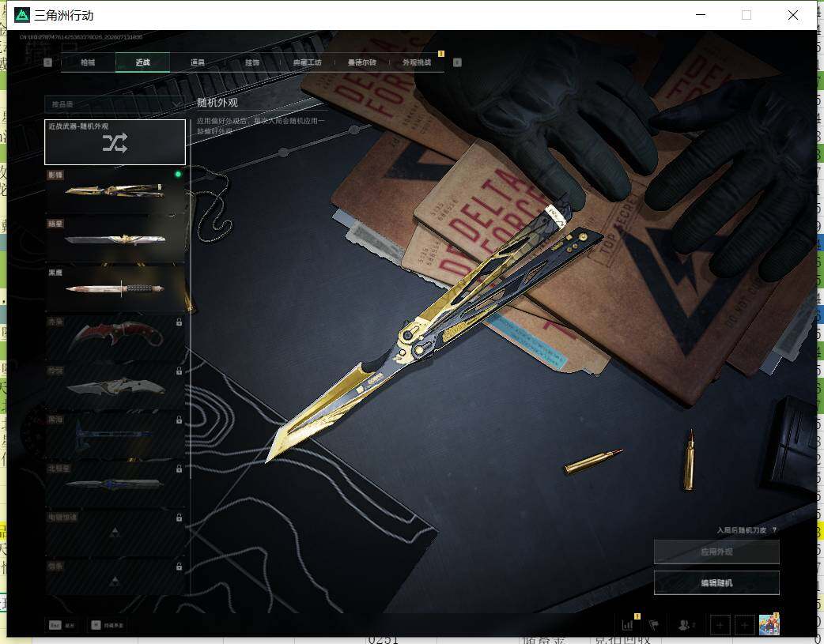Viewport: 824px width, 644px height.
Task: Click the notification badge on 外观挑战 tab
Action: pyautogui.click(x=441, y=54)
